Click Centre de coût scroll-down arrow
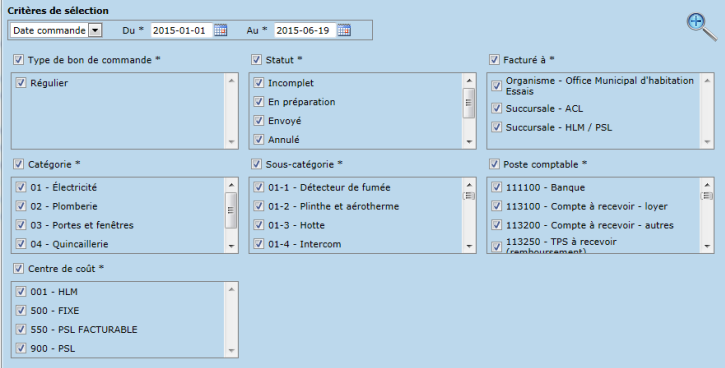725x368 pixels. pos(231,351)
